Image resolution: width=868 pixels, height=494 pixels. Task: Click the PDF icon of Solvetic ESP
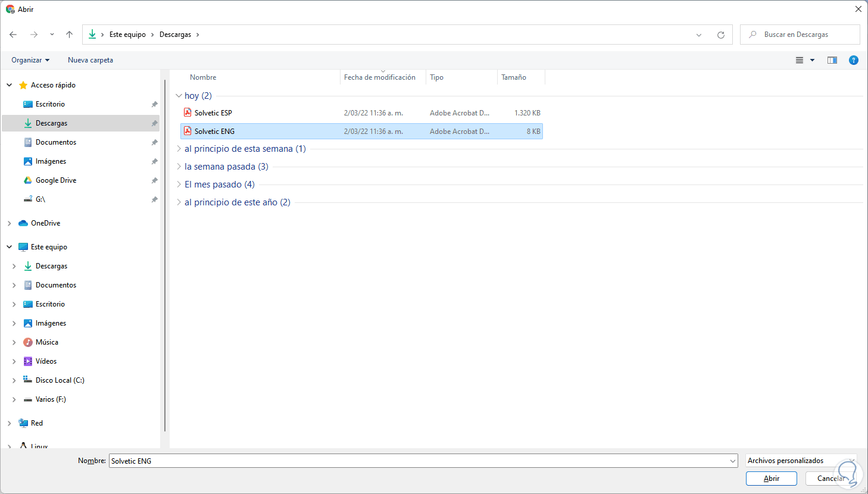[188, 112]
